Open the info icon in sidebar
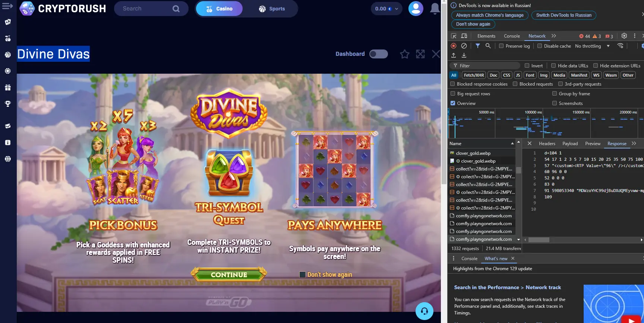This screenshot has width=644, height=323. pos(8,143)
